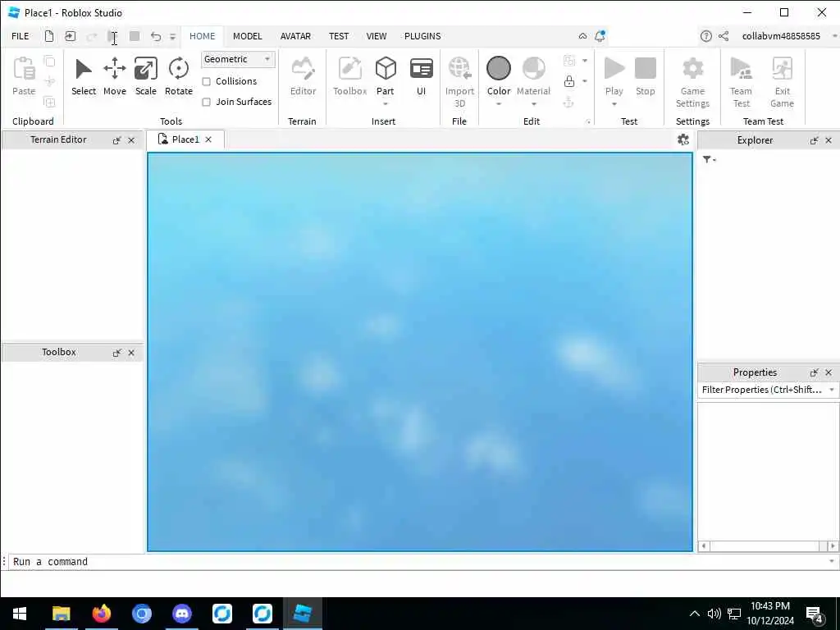Open the notifications bell
Image resolution: width=840 pixels, height=630 pixels.
coord(600,36)
